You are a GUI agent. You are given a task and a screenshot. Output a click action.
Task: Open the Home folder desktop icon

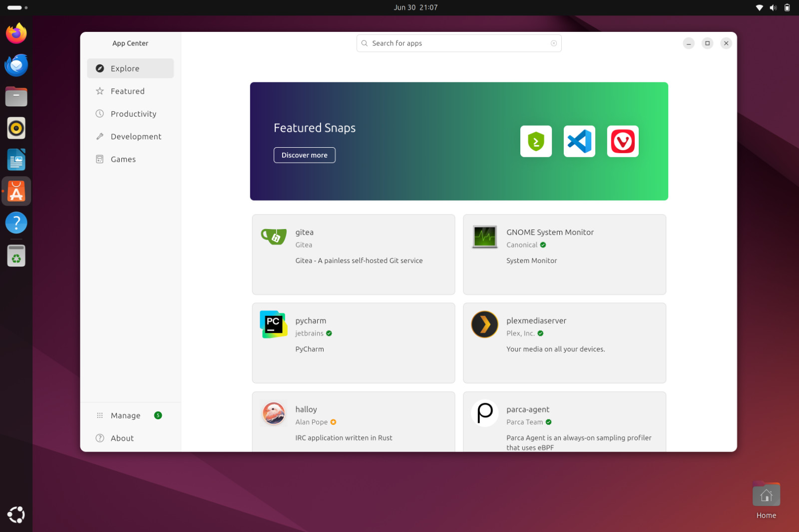click(766, 501)
